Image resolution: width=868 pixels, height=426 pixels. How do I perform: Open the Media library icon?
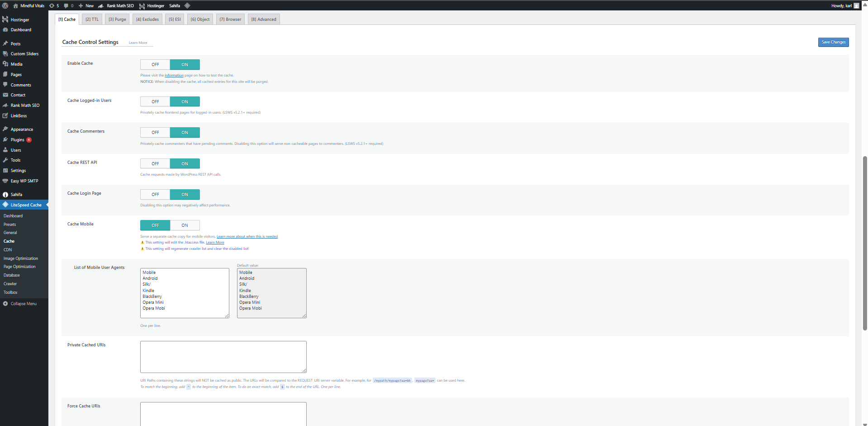(x=5, y=64)
